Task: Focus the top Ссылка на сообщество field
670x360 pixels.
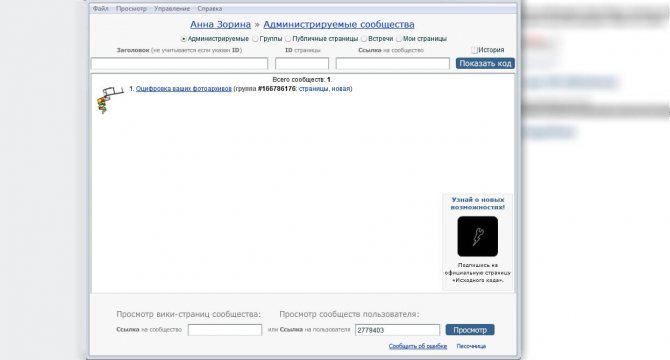Action: 393,64
